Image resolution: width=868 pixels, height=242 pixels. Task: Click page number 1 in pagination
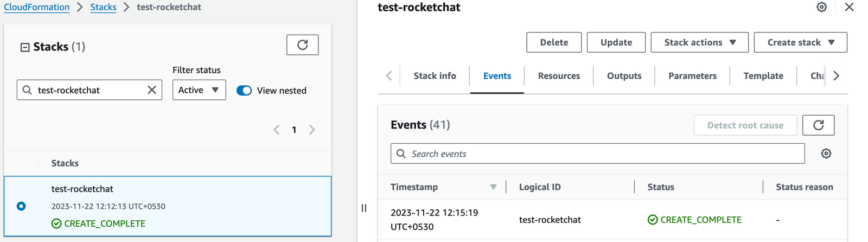click(x=294, y=130)
